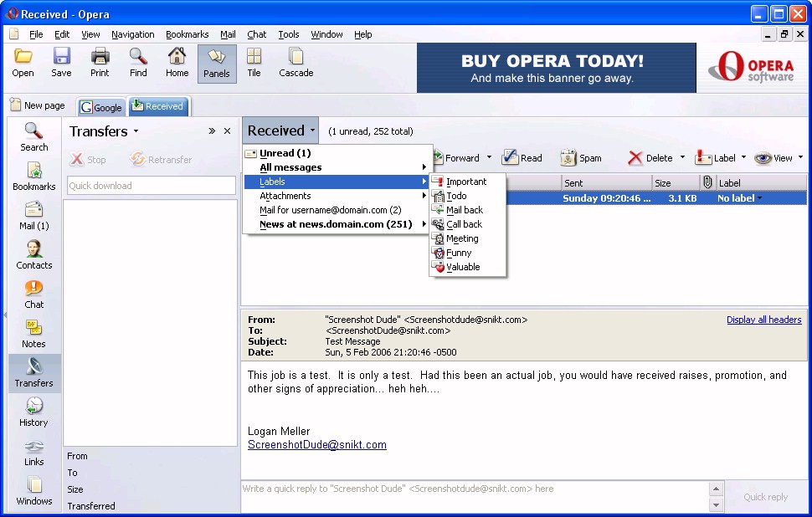Choose the Funny label
The width and height of the screenshot is (812, 517).
468,253
